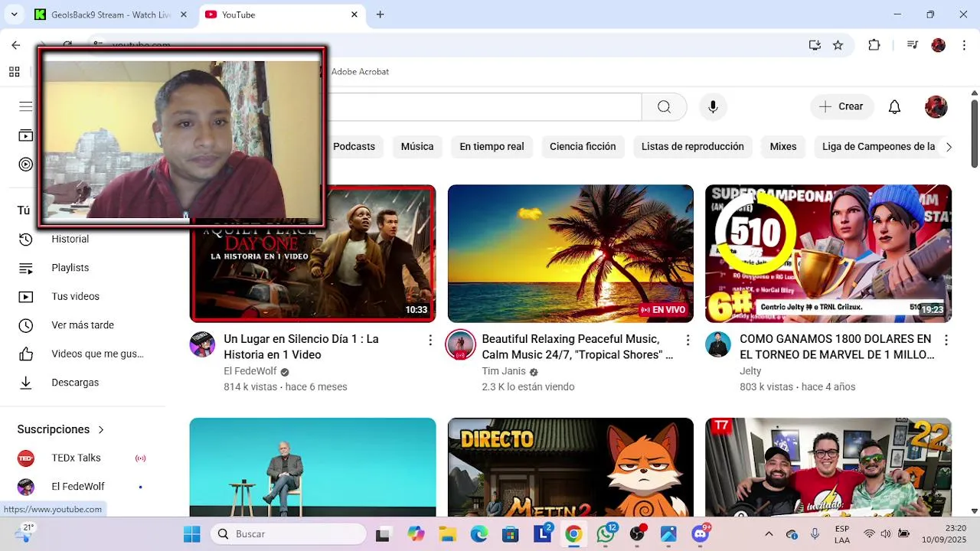Open Tim Janis channel name link
This screenshot has width=980, height=551.
pyautogui.click(x=504, y=371)
